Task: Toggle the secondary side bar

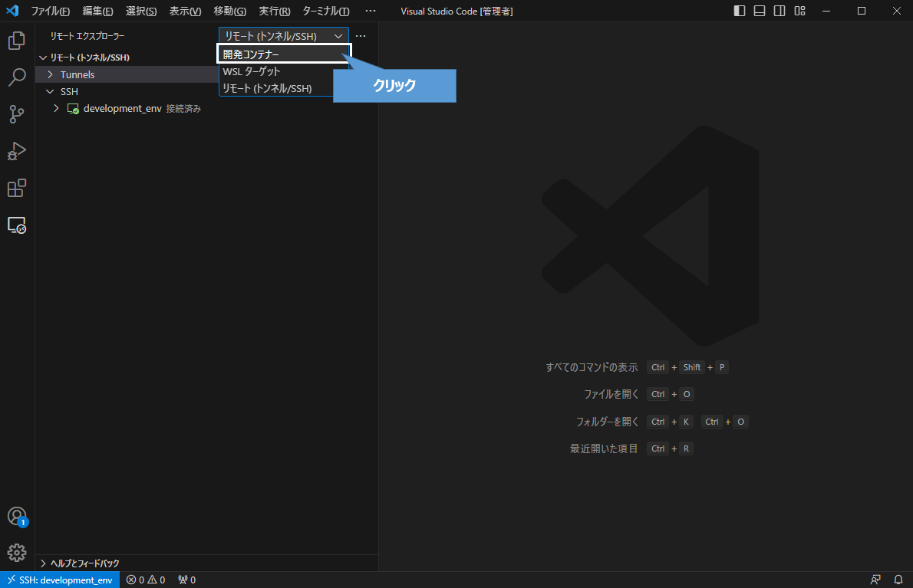Action: point(779,11)
